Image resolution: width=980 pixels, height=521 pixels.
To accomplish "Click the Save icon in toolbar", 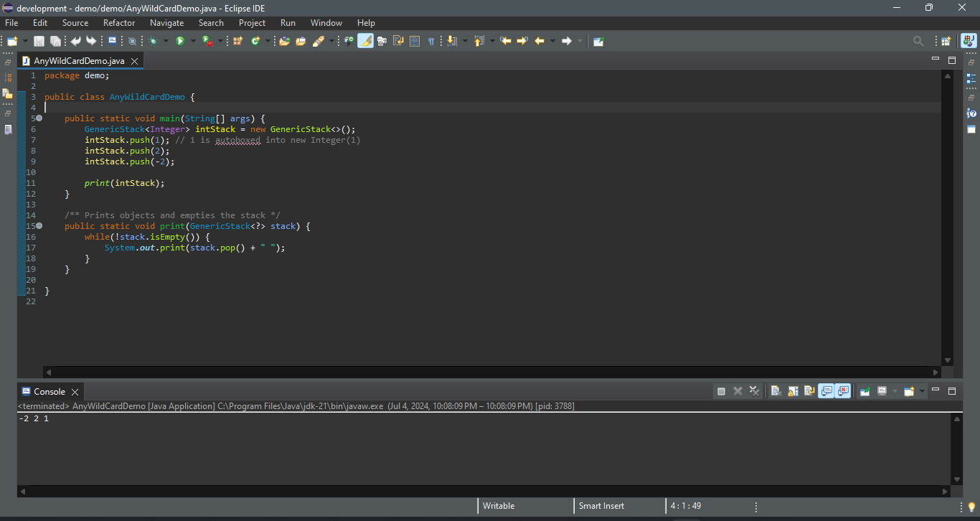I will (39, 42).
